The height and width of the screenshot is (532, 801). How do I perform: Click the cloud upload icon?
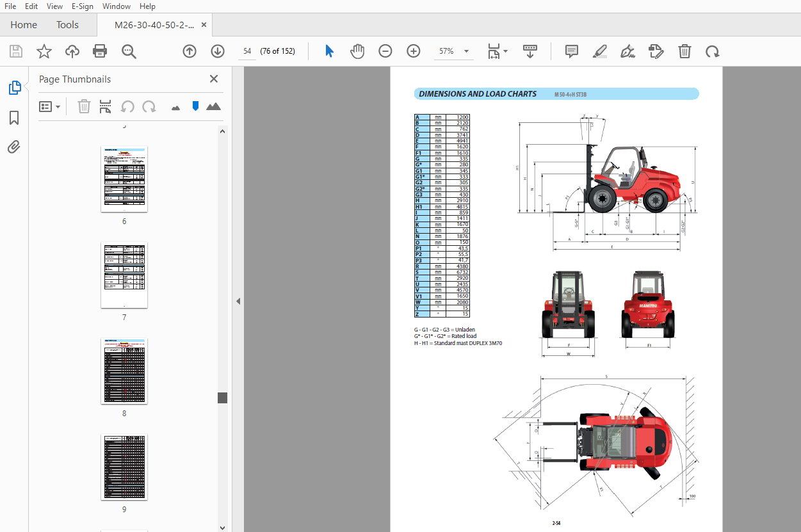[x=72, y=51]
